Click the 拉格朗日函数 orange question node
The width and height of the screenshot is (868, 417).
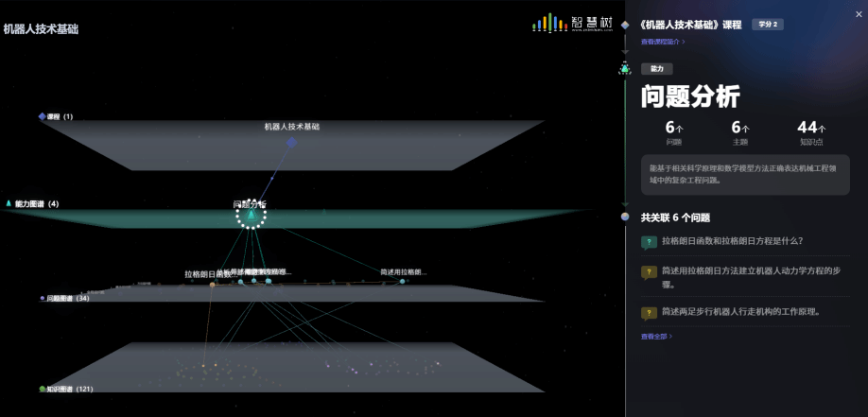pyautogui.click(x=212, y=284)
